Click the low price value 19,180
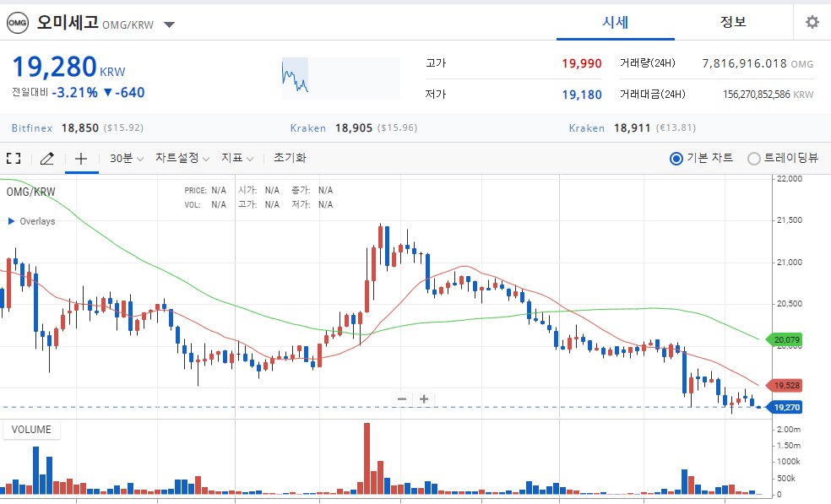The width and height of the screenshot is (831, 504). coord(581,95)
